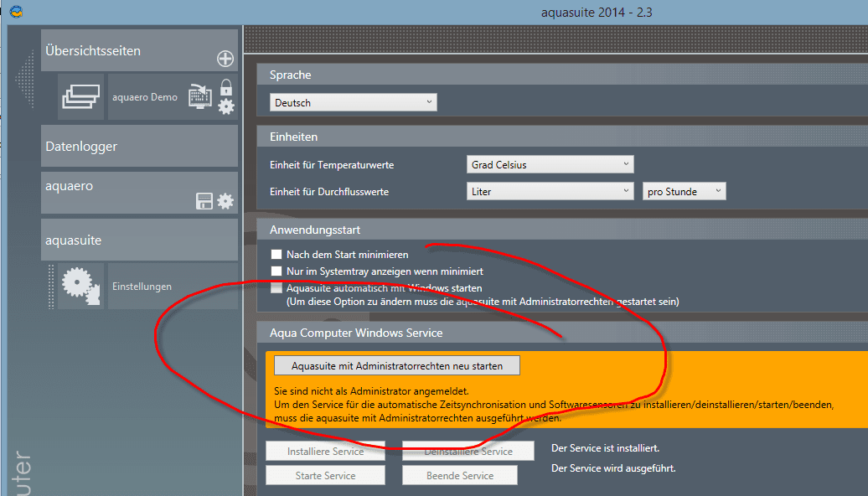This screenshot has height=496, width=868.
Task: Add a new overview page with plus icon
Action: 225,59
